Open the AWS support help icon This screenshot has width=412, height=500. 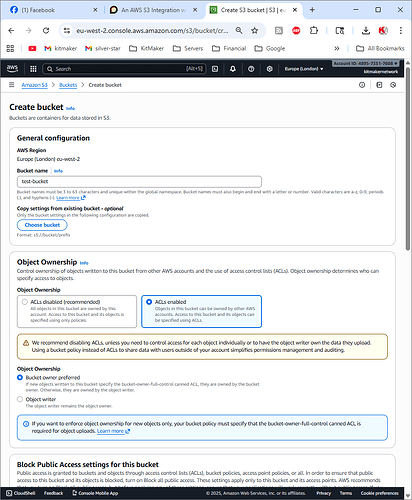coord(251,69)
